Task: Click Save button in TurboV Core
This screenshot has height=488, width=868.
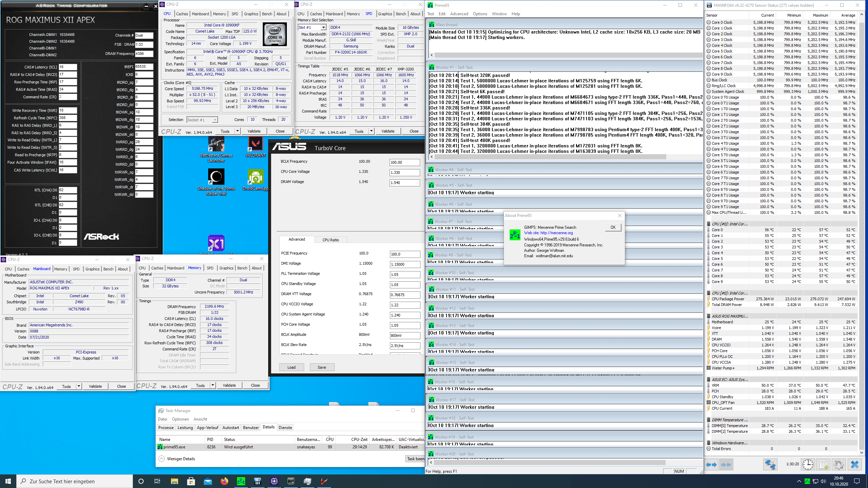Action: [x=322, y=367]
